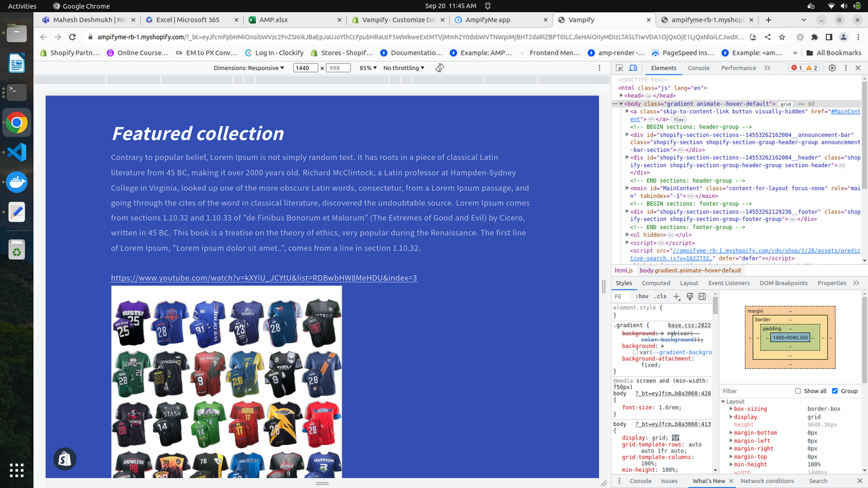Screen dimensions: 868x488
Task: Activate the inspect element picker tool
Action: [619, 68]
